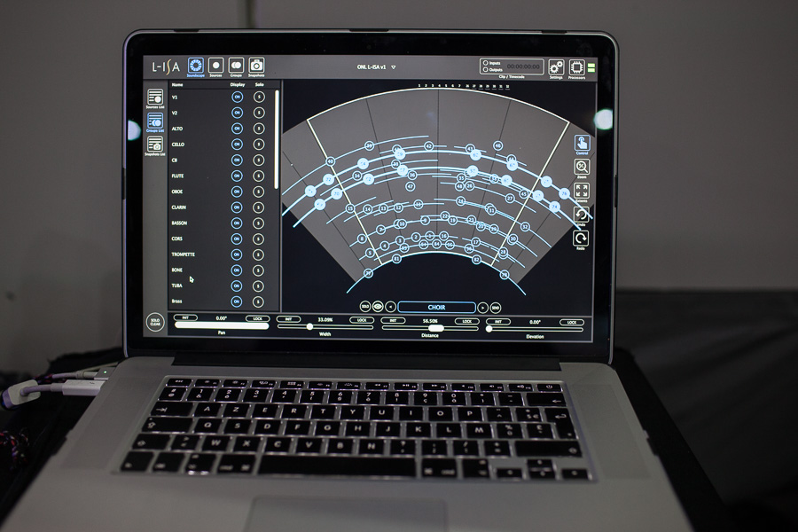Image resolution: width=798 pixels, height=532 pixels.
Task: Open the Processors chip icon
Action: [x=576, y=67]
